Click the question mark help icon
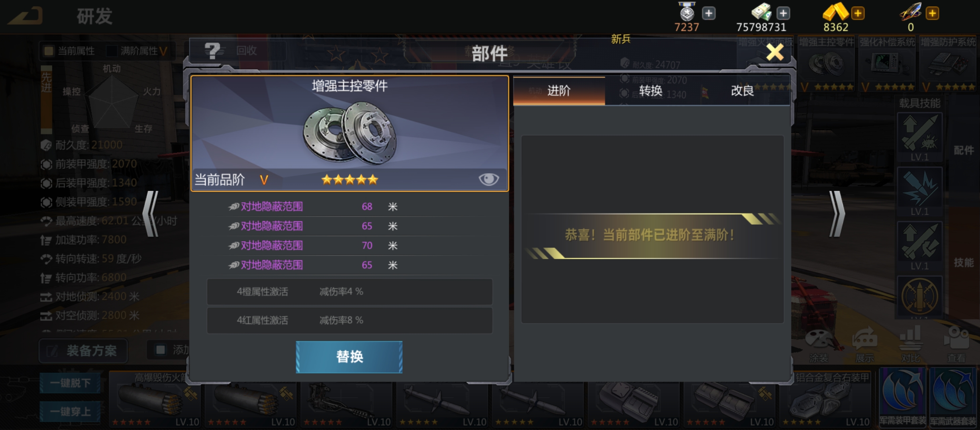 [x=212, y=51]
